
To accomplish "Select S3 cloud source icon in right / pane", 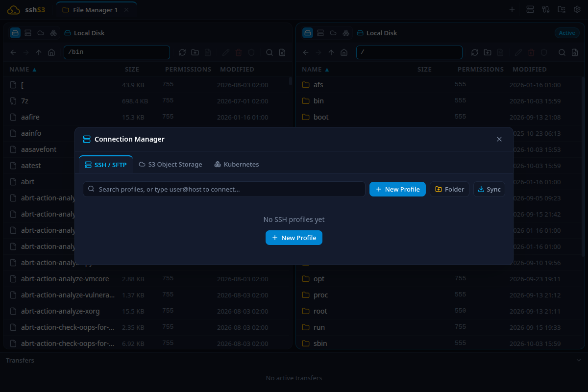I will (x=333, y=33).
